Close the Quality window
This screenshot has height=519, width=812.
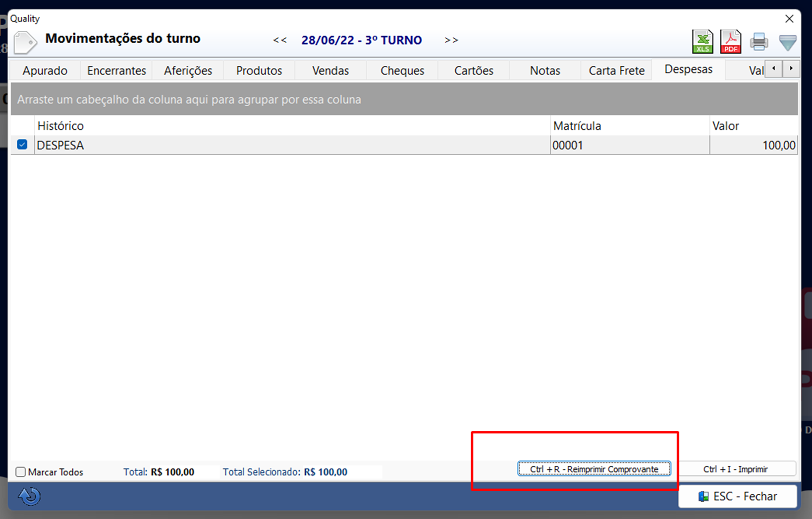(x=789, y=19)
